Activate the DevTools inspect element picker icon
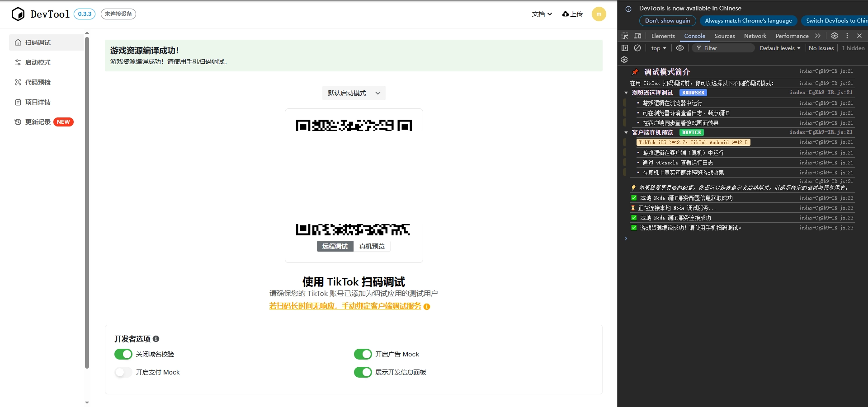 [625, 36]
